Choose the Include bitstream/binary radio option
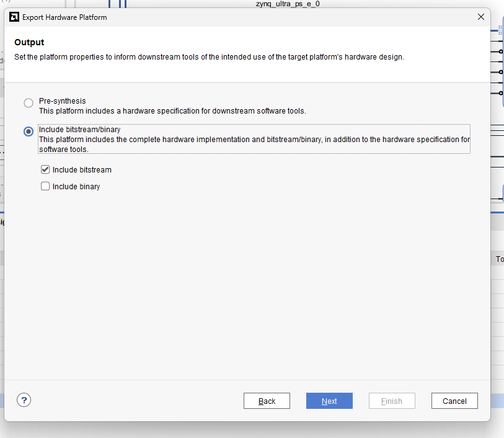Screen dimensions: 504x438 tap(29, 132)
